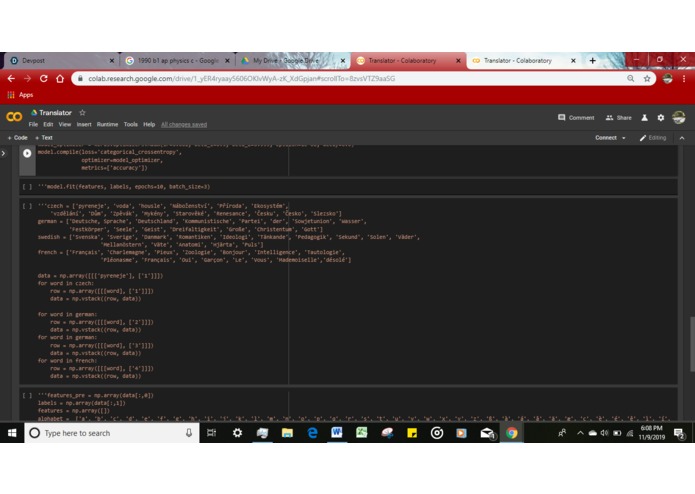Open Mail app from taskbar

[x=487, y=433]
